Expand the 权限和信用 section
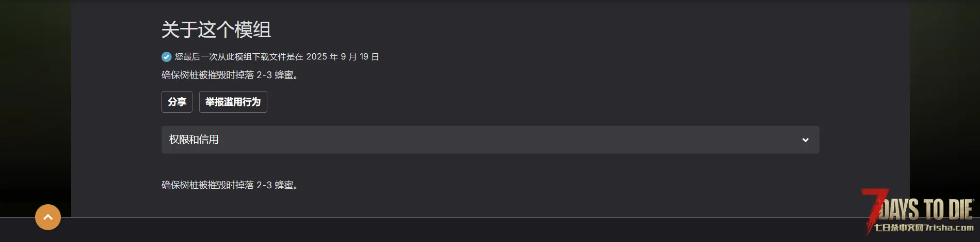 tap(490, 140)
